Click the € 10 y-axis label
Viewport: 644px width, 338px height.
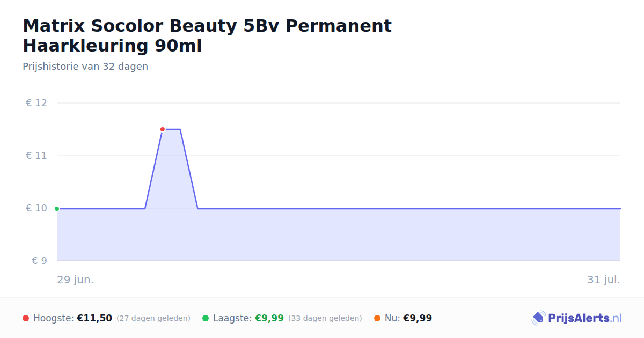click(36, 208)
